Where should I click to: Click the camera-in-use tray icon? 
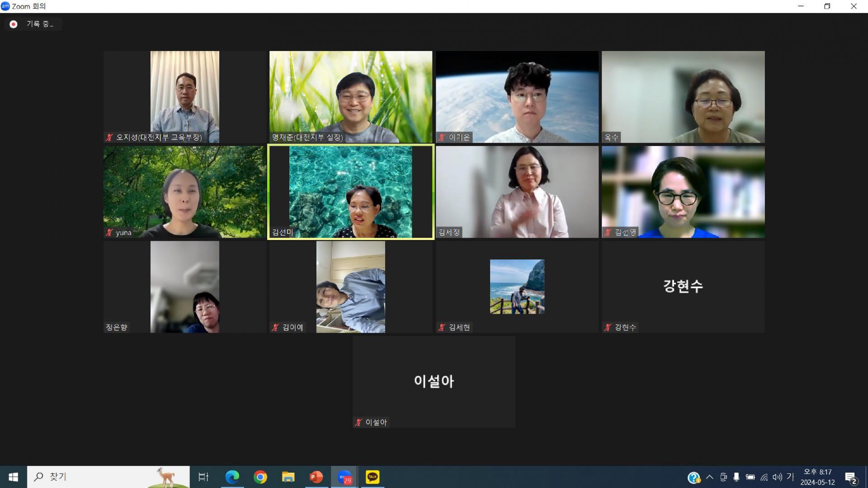pyautogui.click(x=723, y=477)
